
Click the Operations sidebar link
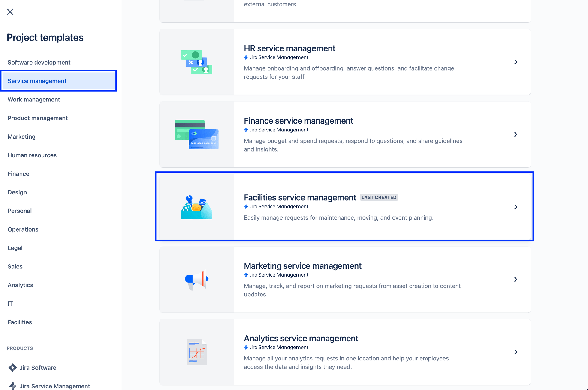pos(23,229)
